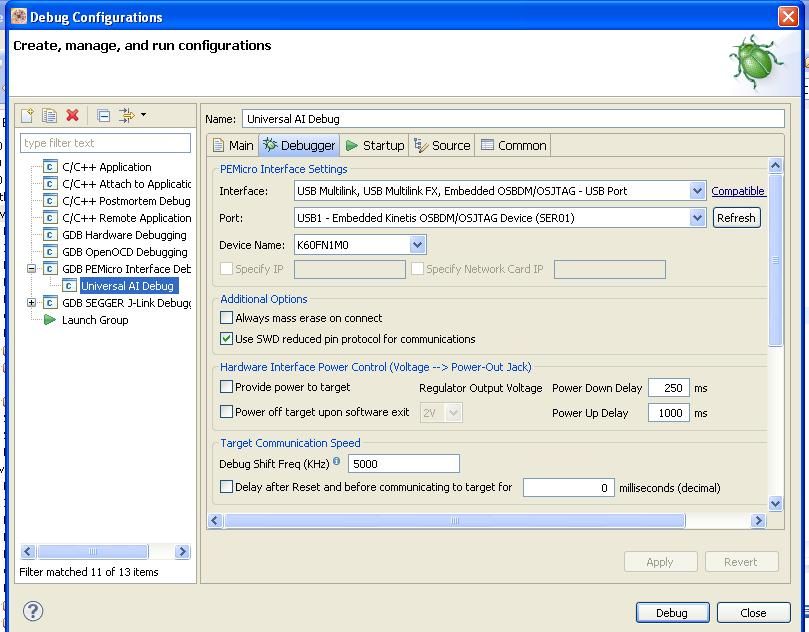Select C/C++ Remote Application tree entry
The width and height of the screenshot is (809, 632).
(126, 218)
